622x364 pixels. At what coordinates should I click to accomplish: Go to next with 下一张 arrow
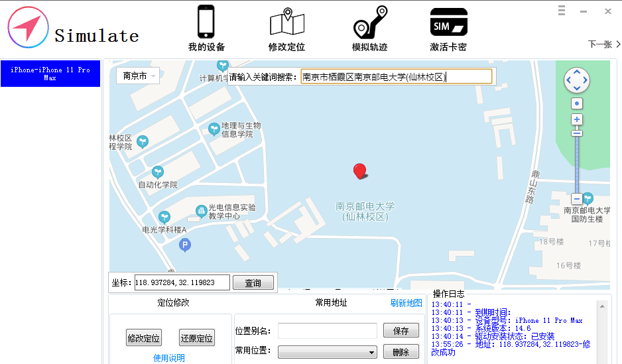point(605,44)
